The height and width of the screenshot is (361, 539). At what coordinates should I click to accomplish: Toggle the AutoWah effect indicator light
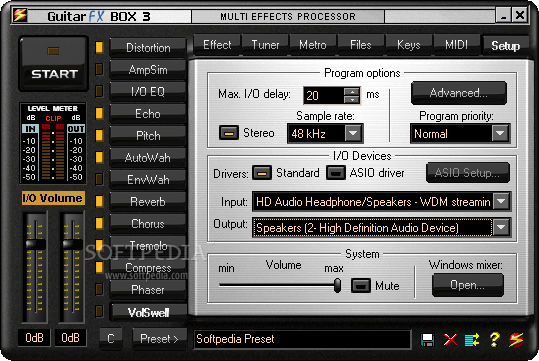click(99, 157)
